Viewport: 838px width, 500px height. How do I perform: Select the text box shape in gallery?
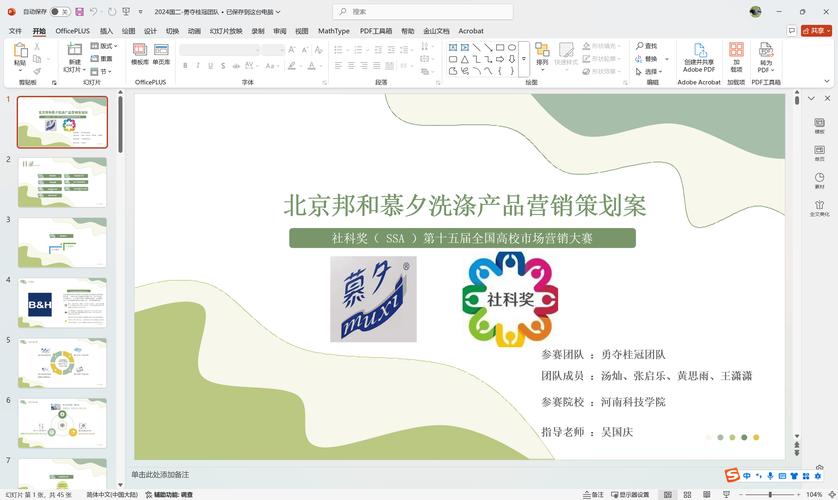[453, 47]
